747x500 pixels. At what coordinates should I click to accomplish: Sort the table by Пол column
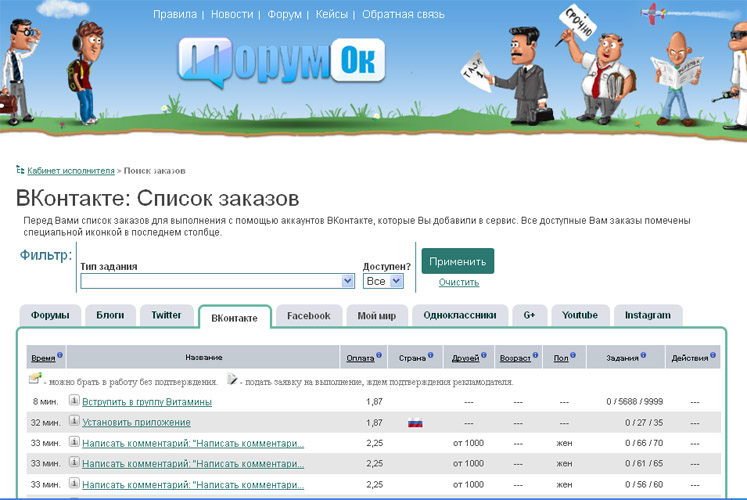click(x=561, y=359)
